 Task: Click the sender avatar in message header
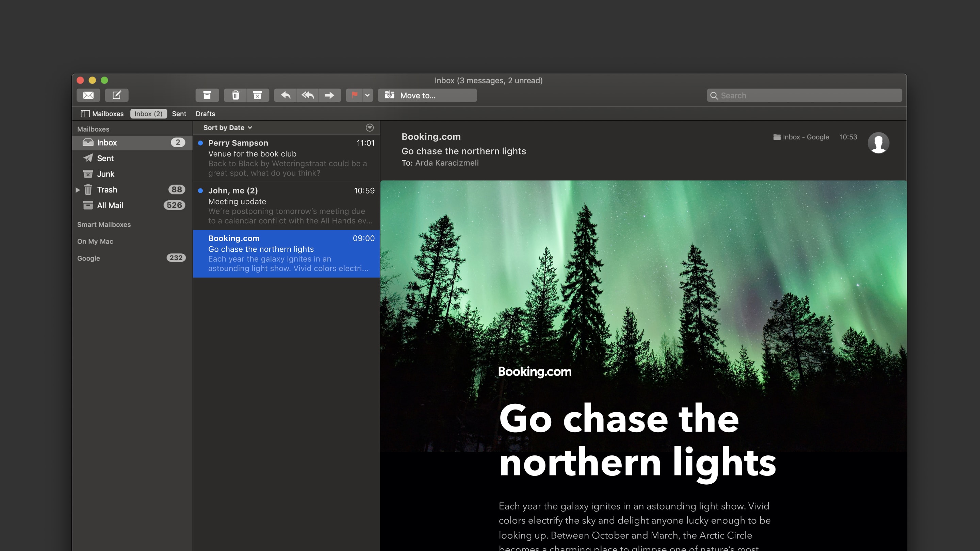point(878,143)
